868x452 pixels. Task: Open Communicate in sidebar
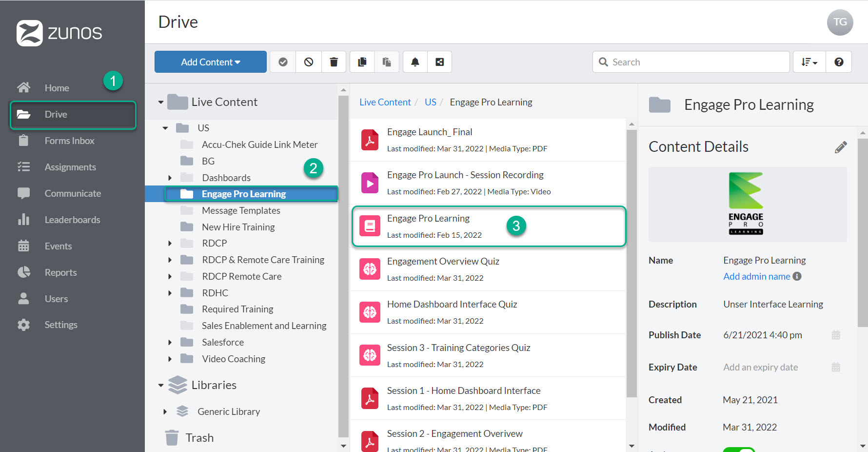(x=73, y=193)
